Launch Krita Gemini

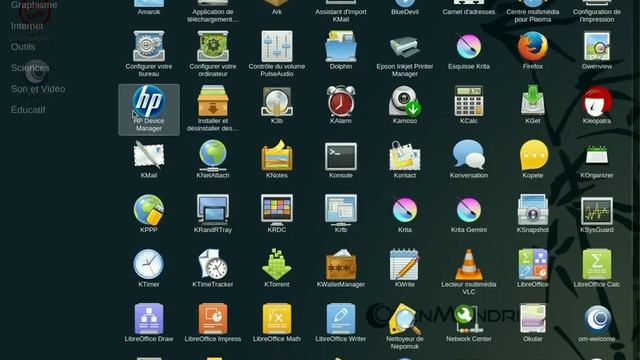[469, 214]
